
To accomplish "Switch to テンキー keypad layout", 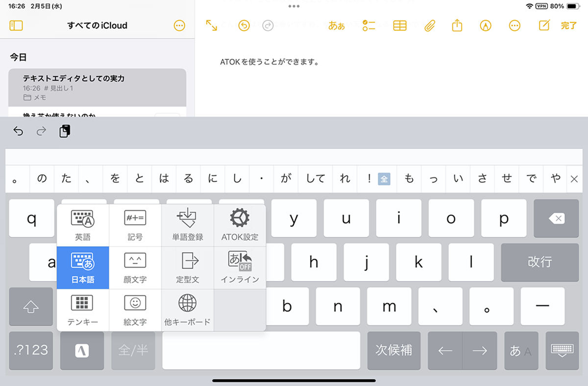I will [83, 310].
